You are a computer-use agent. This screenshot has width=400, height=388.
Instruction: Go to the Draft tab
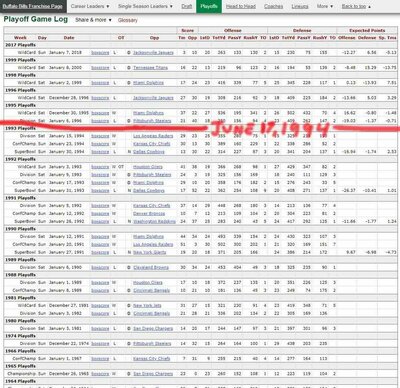187,6
